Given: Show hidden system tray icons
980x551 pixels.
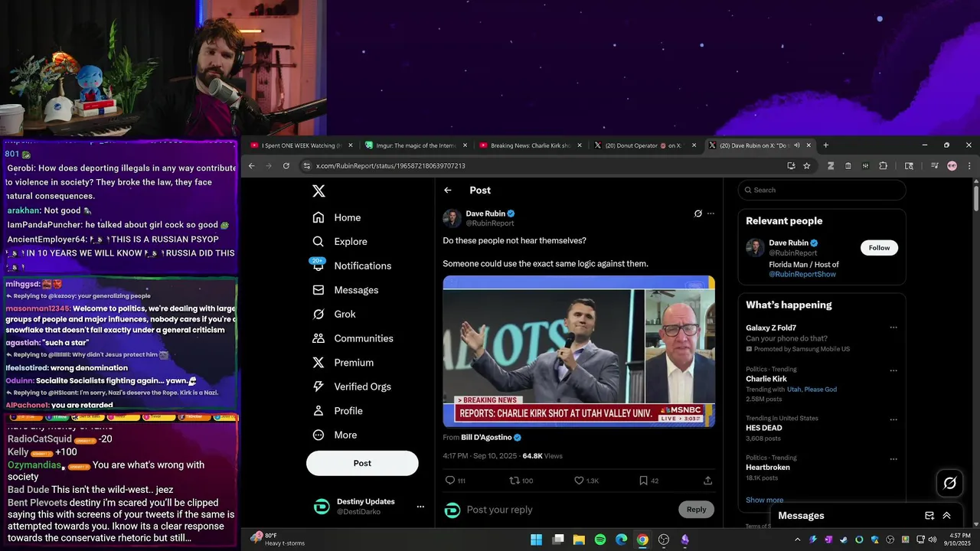Looking at the screenshot, I should pyautogui.click(x=797, y=540).
